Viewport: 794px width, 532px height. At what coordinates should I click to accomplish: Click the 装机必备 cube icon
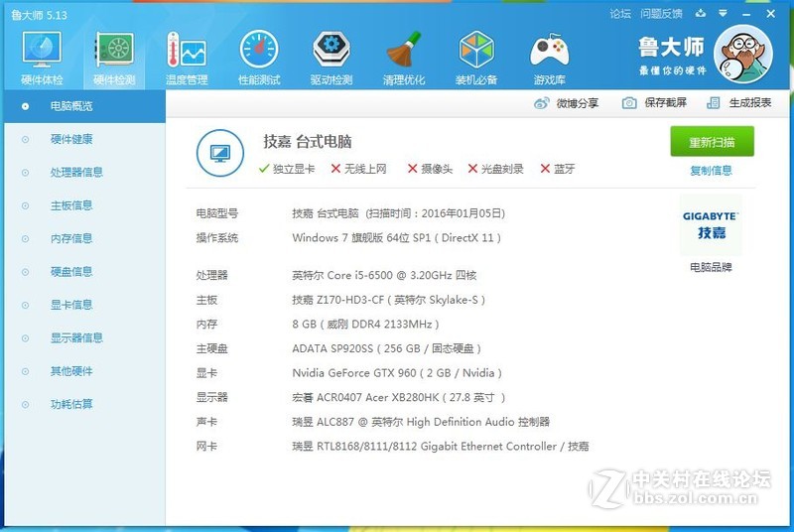476,57
